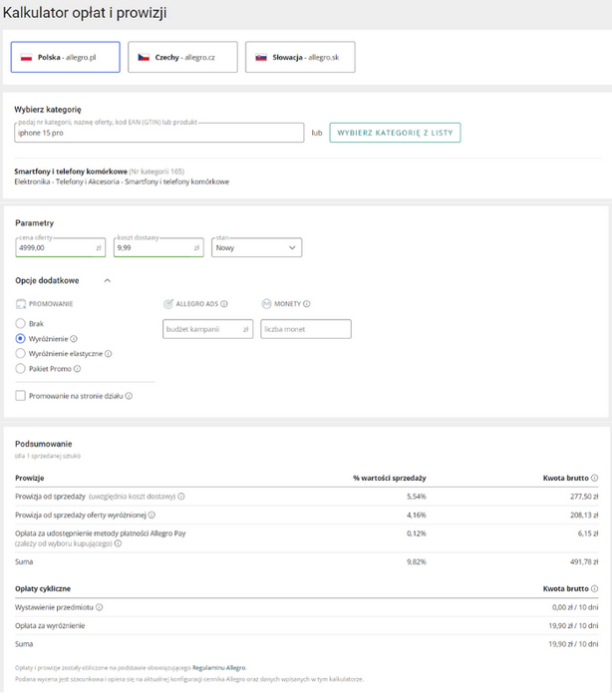This screenshot has width=612, height=700.
Task: Switch to Słowacja allegro.sk tab
Action: (x=300, y=58)
